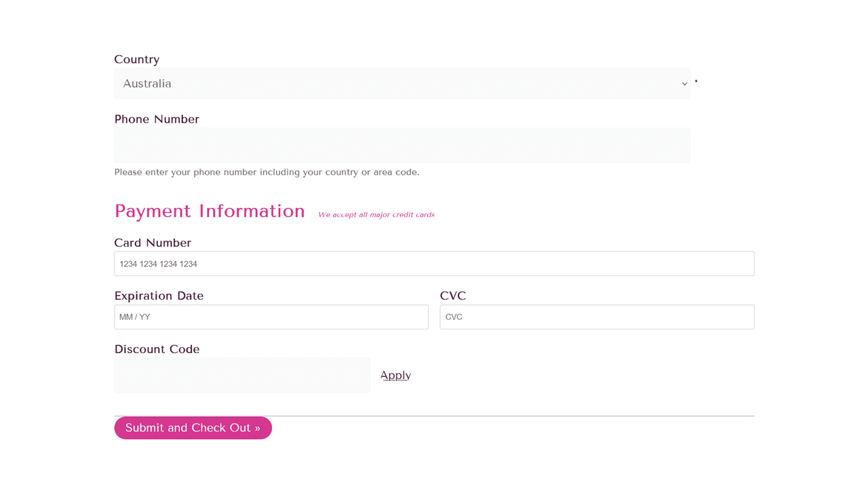Click the CVC label above the field
Viewport: 868px width, 488px height.
[x=453, y=296]
